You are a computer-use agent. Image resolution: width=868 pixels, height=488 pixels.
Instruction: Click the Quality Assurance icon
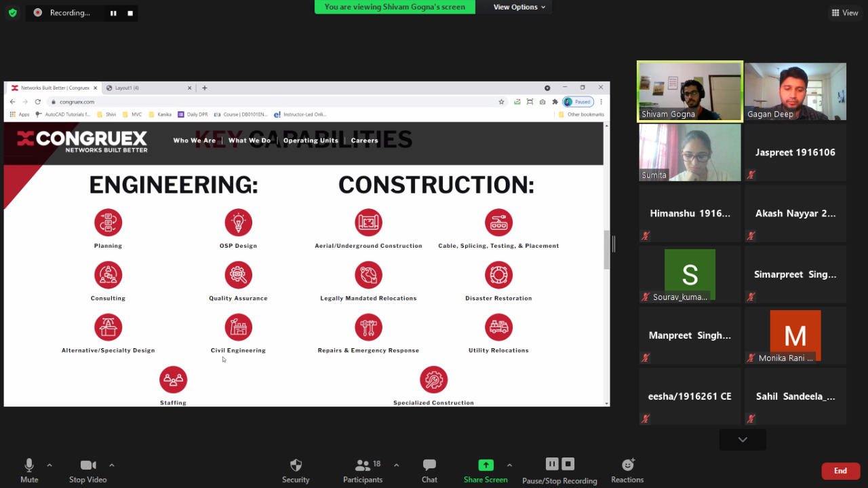[238, 275]
